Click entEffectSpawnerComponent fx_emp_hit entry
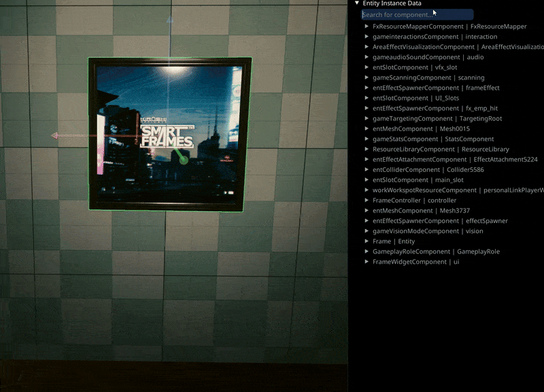 [435, 108]
